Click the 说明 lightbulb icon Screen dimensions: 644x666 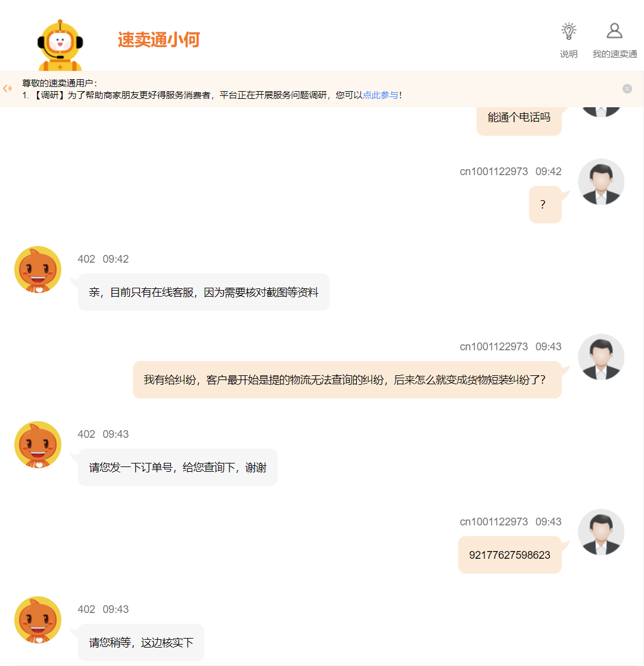pyautogui.click(x=568, y=32)
